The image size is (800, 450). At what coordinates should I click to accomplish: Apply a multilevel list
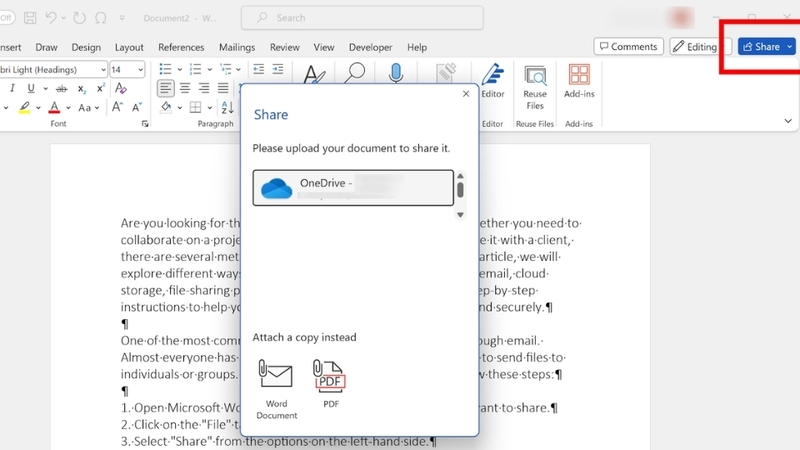click(x=226, y=69)
